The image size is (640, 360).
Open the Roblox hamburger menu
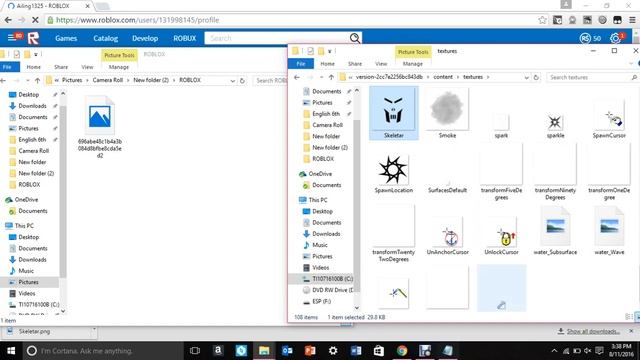pyautogui.click(x=11, y=38)
